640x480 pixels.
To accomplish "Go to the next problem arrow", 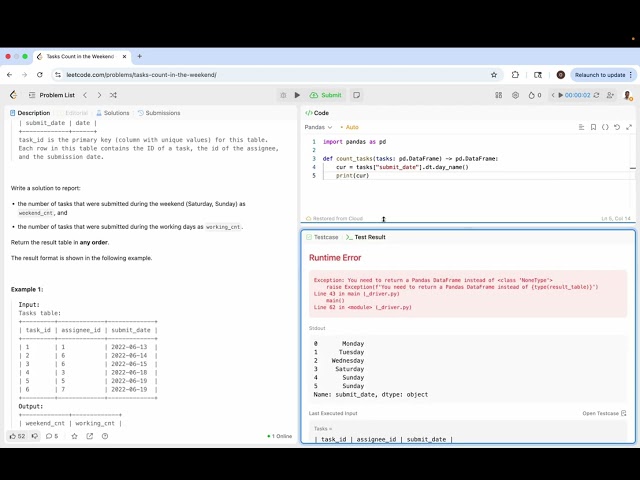I will pyautogui.click(x=98, y=95).
